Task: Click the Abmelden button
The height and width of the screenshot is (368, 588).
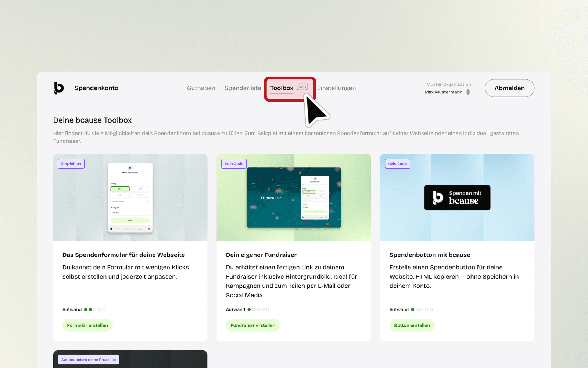Action: [509, 88]
